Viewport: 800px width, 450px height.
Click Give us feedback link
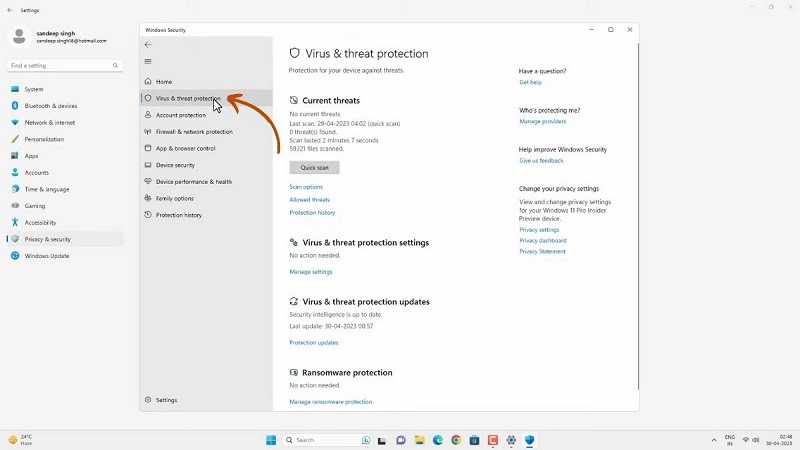tap(541, 161)
